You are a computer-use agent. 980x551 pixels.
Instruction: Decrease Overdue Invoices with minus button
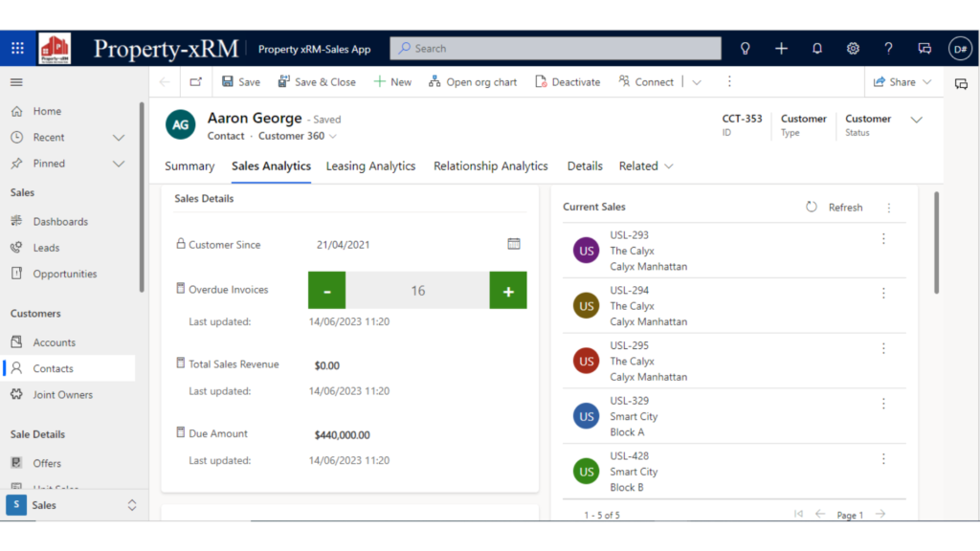(327, 291)
